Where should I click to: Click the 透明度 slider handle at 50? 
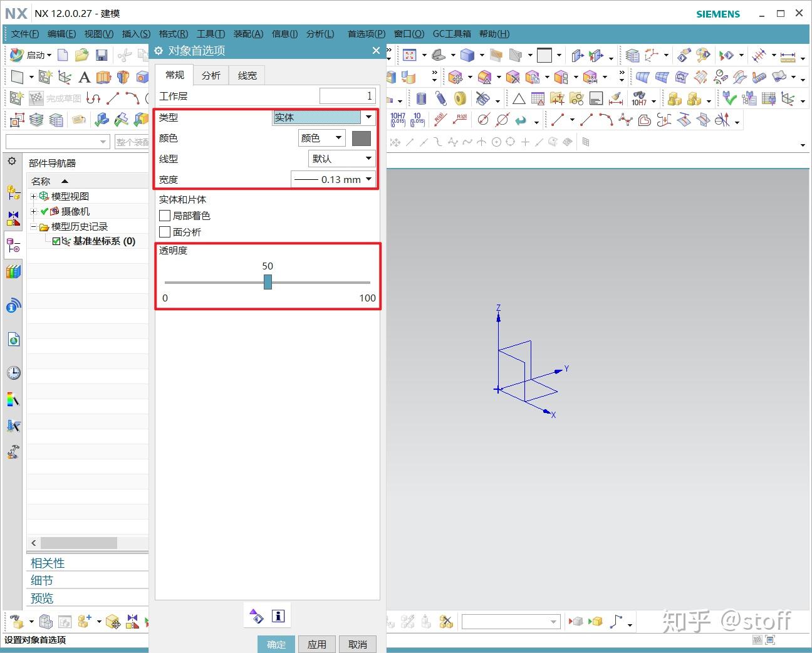point(268,282)
